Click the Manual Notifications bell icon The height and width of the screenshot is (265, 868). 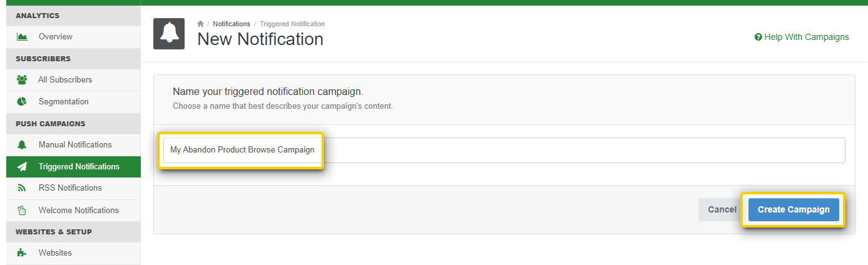tap(22, 145)
